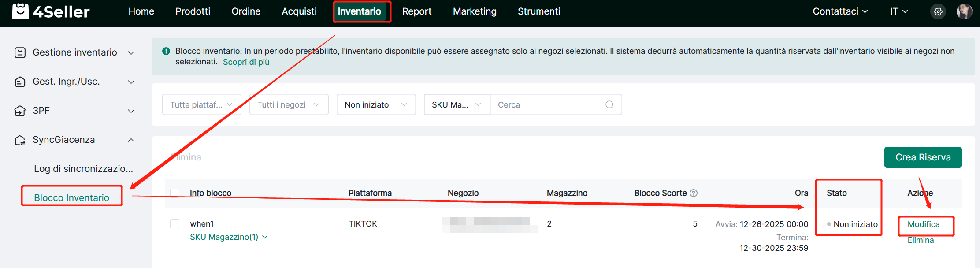The width and height of the screenshot is (980, 268).
Task: Open the Non iniziato status filter
Action: pos(376,104)
